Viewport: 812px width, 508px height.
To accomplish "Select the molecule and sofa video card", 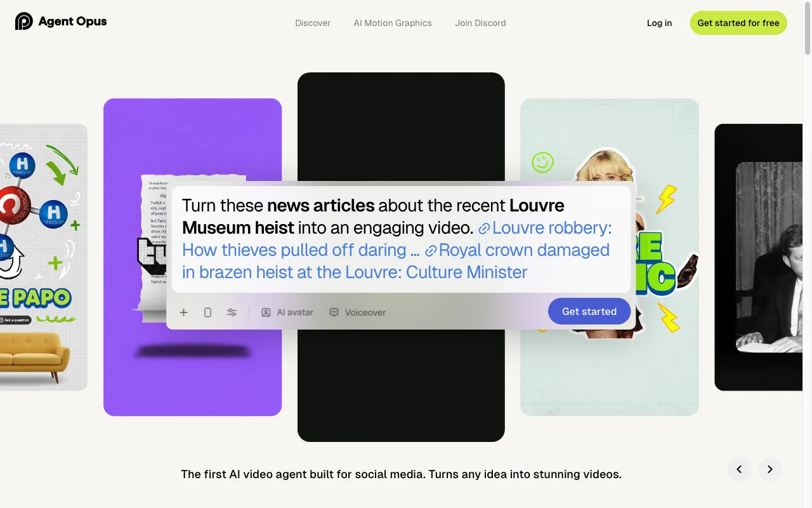I will [43, 257].
